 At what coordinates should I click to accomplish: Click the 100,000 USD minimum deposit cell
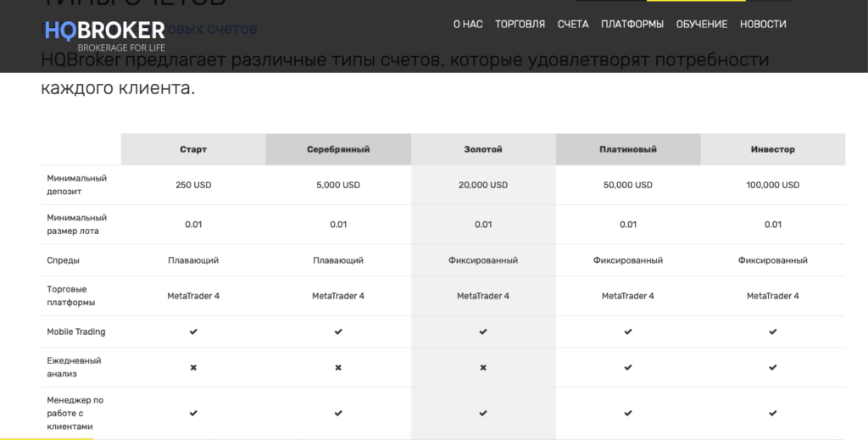pyautogui.click(x=772, y=185)
